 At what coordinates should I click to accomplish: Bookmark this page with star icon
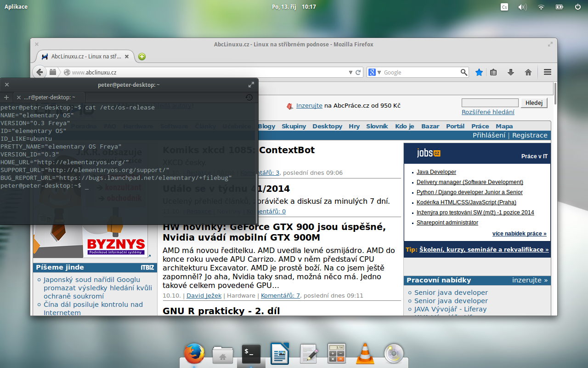coord(479,72)
